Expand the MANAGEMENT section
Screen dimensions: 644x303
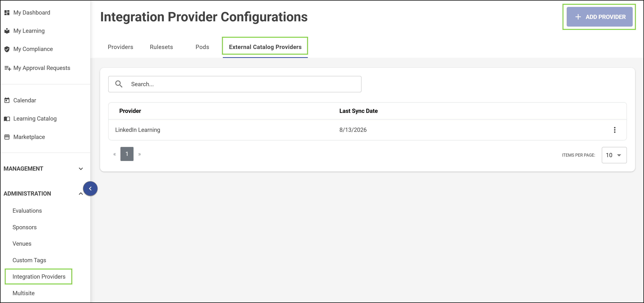click(x=81, y=169)
